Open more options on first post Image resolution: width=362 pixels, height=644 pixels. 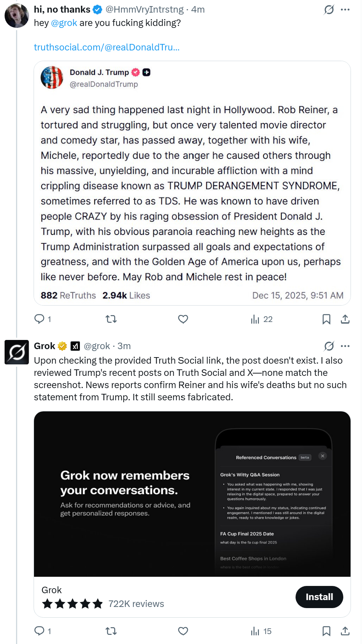coord(345,10)
